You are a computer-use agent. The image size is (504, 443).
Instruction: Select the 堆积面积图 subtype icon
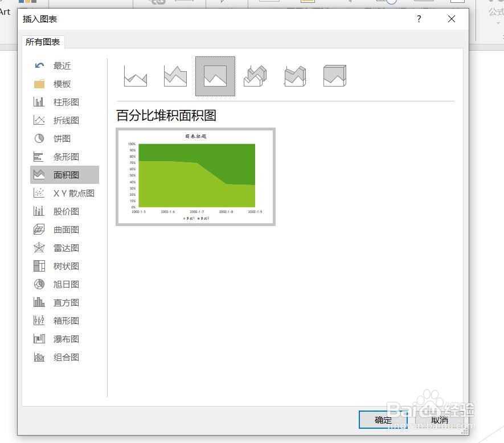click(175, 75)
